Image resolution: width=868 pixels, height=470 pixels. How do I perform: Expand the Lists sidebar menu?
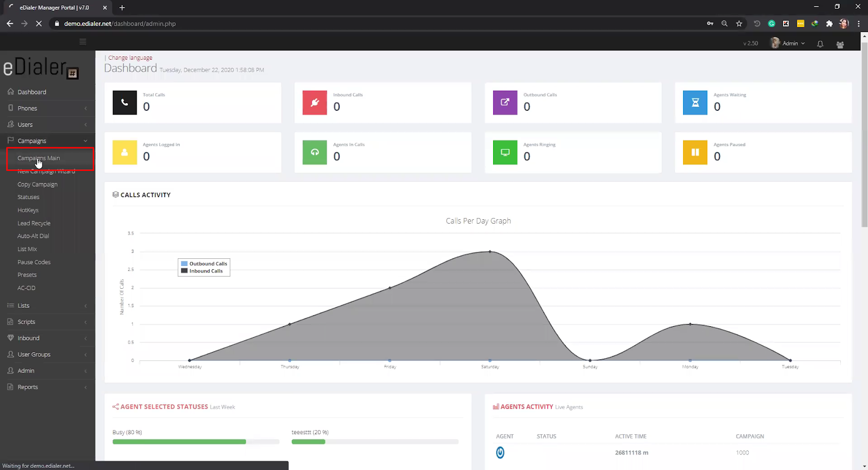48,306
